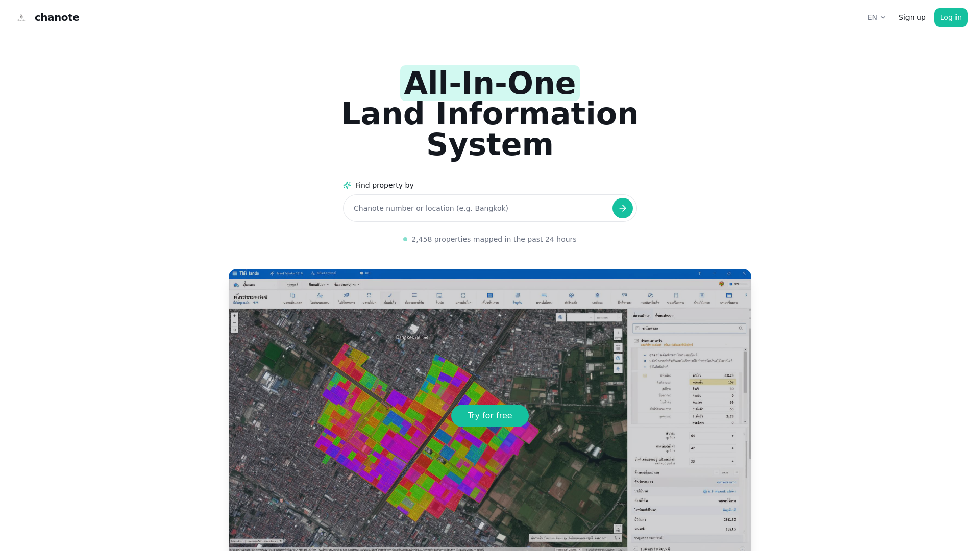
Task: Switch to second tab in right panel
Action: pyautogui.click(x=664, y=316)
